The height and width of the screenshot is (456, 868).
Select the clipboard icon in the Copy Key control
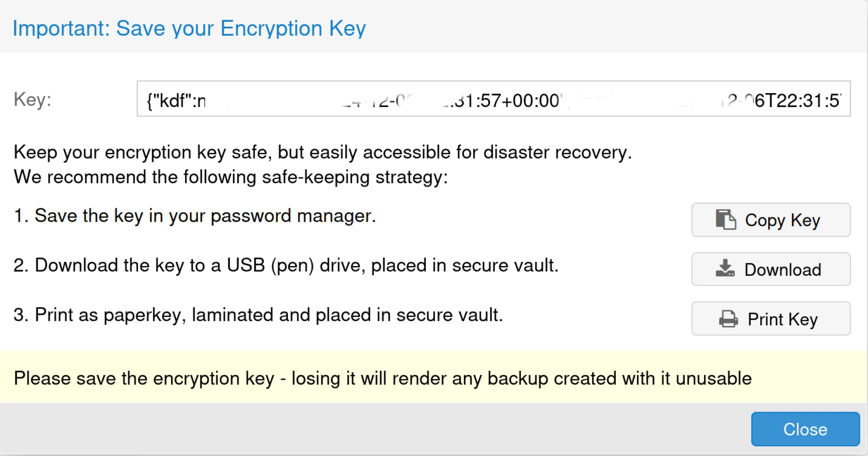click(726, 220)
